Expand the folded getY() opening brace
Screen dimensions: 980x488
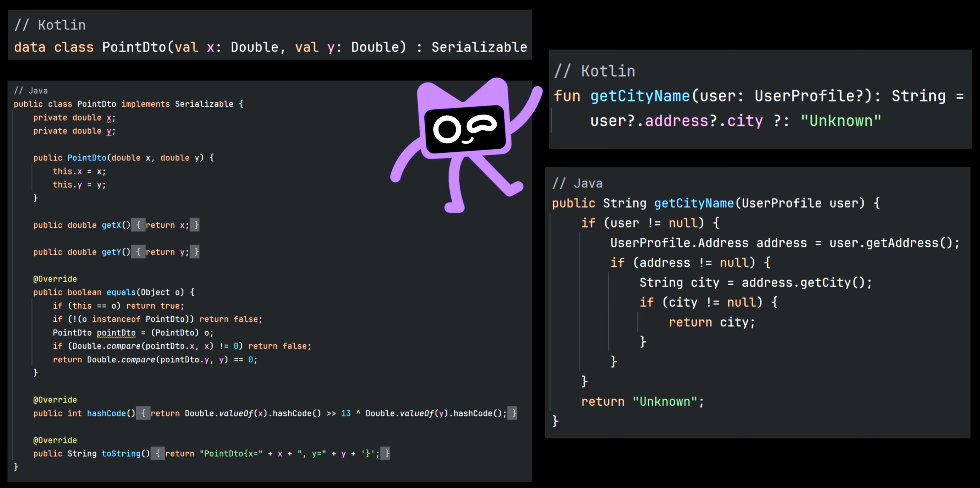[138, 252]
